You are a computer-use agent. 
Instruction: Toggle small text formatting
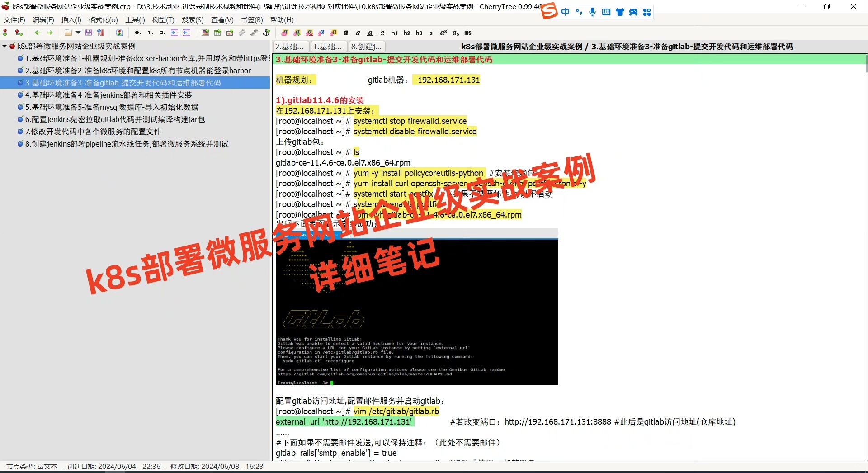[431, 33]
